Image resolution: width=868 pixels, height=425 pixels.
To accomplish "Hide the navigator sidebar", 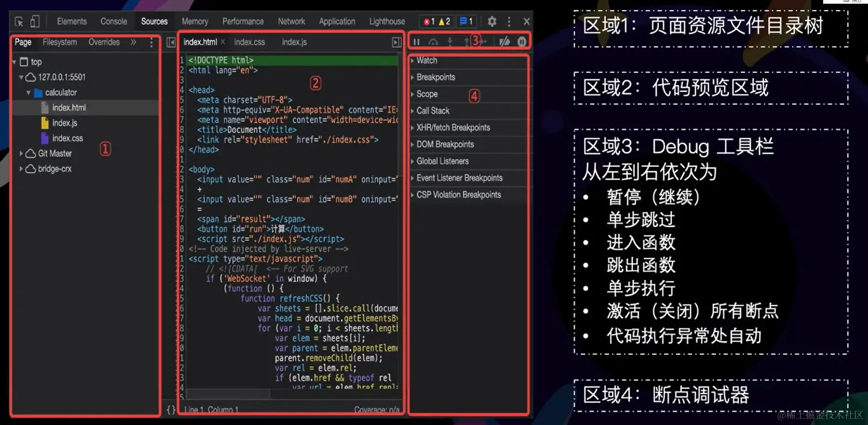I will click(171, 42).
